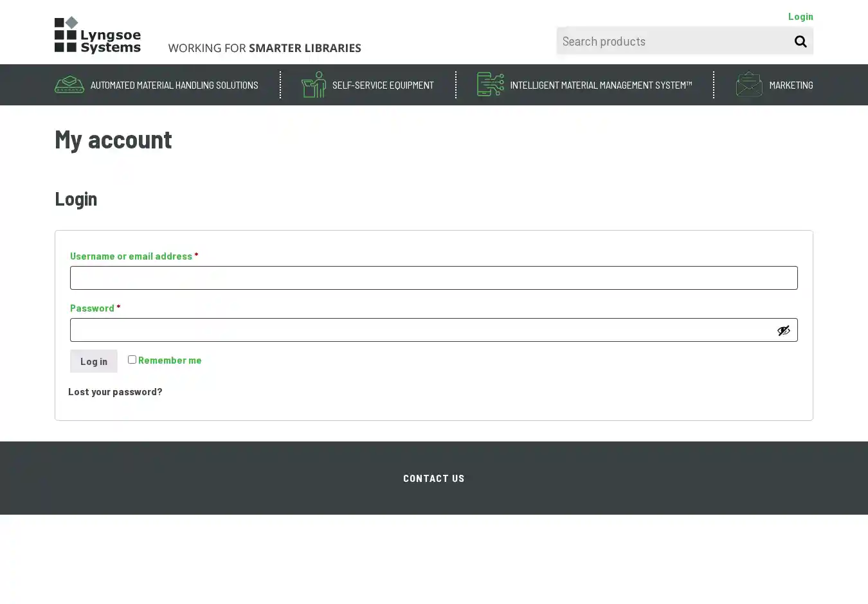The image size is (868, 604).
Task: Open Automated Material Handling Solutions menu
Action: tap(174, 85)
